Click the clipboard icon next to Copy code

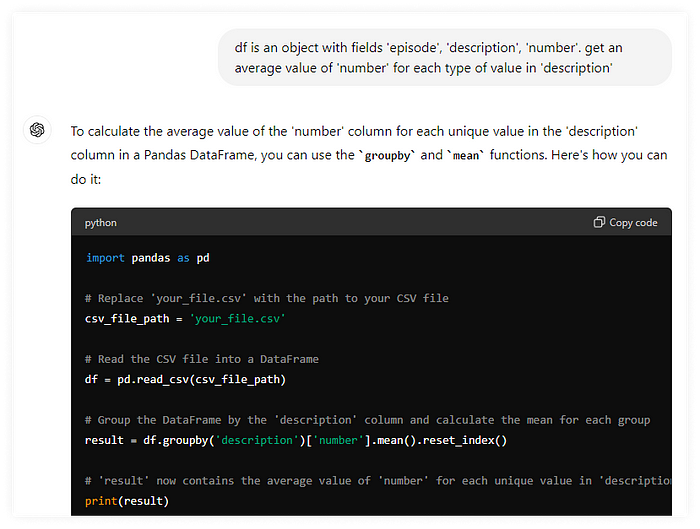point(599,222)
